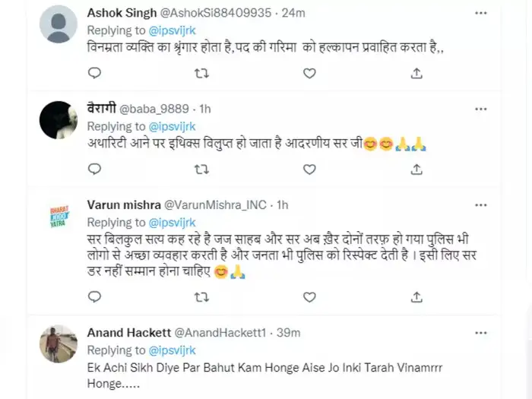The image size is (532, 399).
Task: Open more options on Anand Hackett's tweet
Action: (x=481, y=332)
